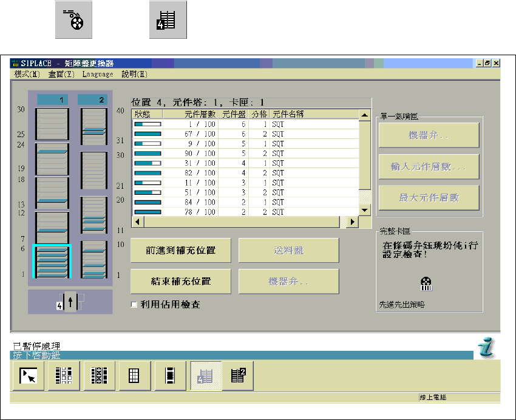
Task: Click the reel icon in the 完整卡匣 panel
Action: point(426,284)
